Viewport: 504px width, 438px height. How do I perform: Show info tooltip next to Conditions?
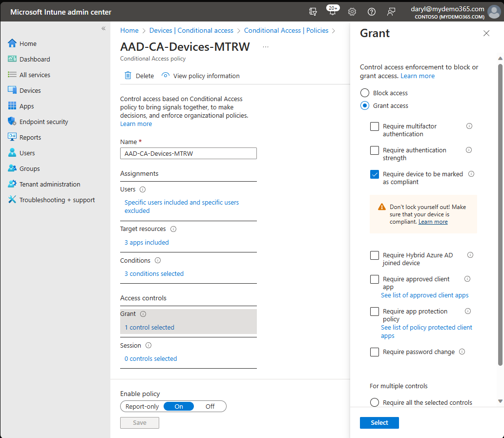click(158, 261)
